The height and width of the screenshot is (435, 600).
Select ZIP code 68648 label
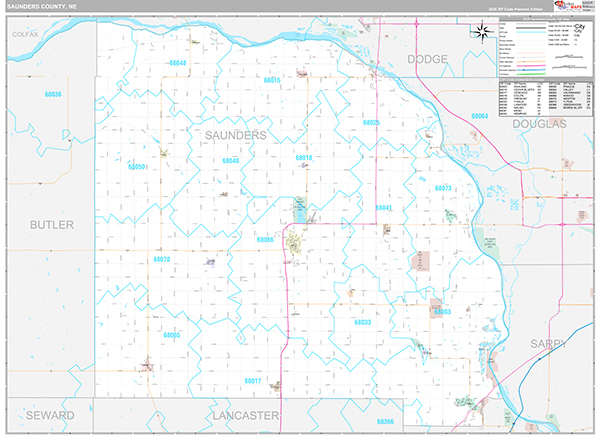(178, 63)
